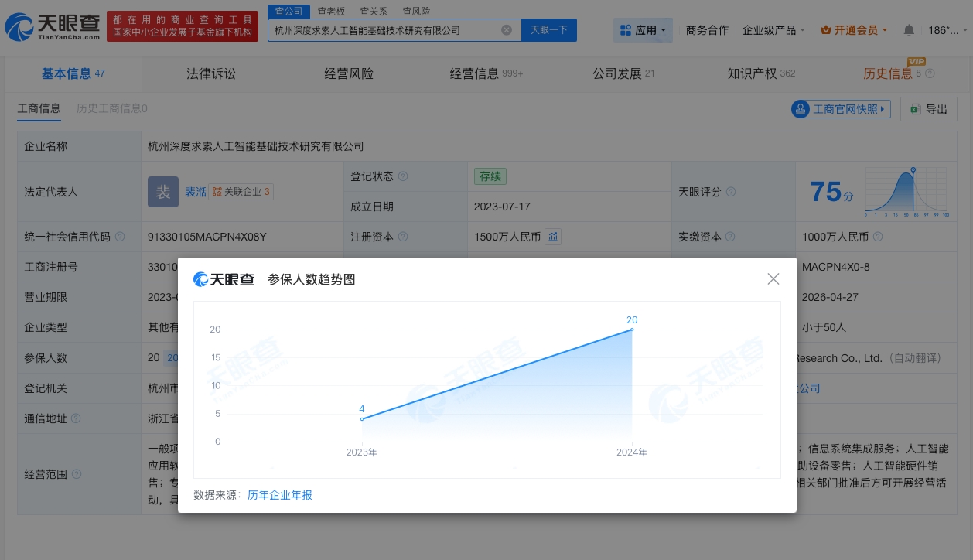973x560 pixels.
Task: Click help icon next to 经营范围
Action: 76,473
